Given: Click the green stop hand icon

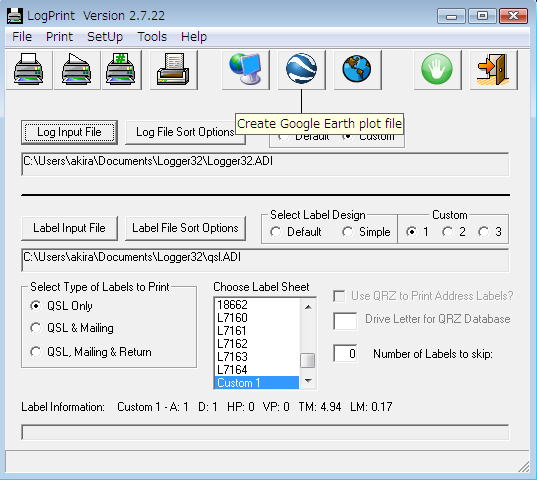Looking at the screenshot, I should (437, 70).
